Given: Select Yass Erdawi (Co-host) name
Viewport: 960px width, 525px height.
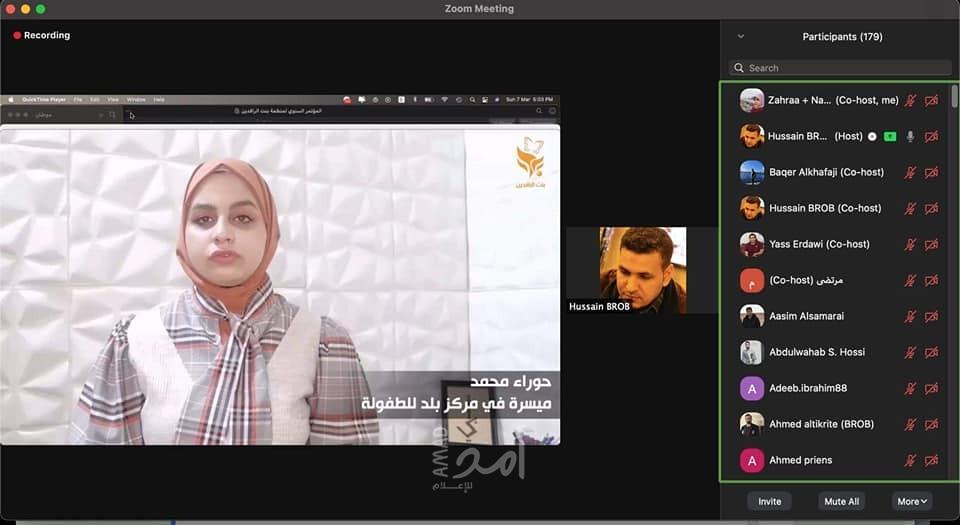Looking at the screenshot, I should point(819,244).
